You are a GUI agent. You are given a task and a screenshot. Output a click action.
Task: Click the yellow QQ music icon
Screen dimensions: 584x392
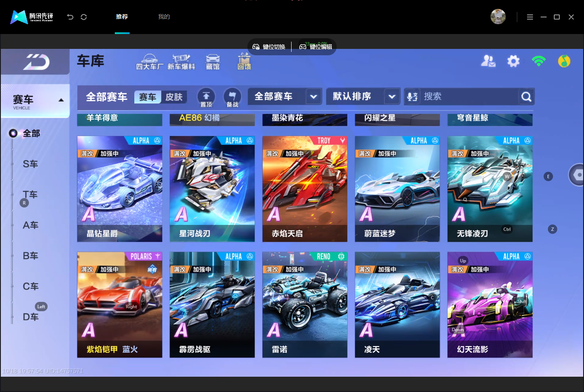click(564, 61)
